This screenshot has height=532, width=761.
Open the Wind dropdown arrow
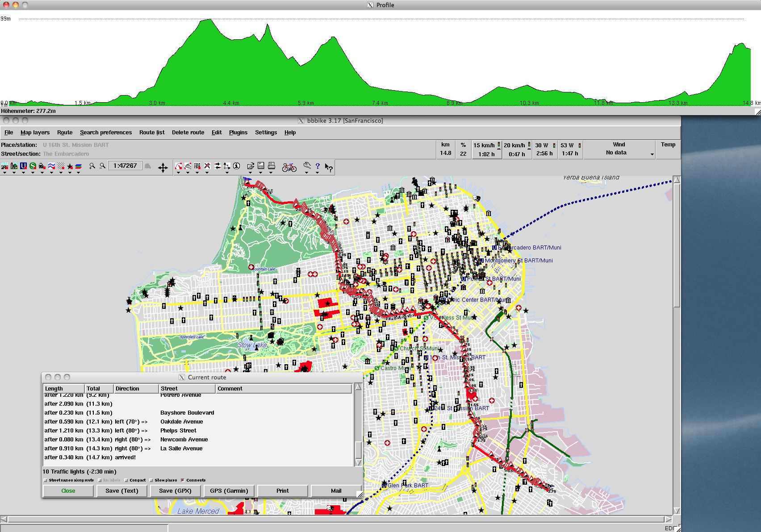pyautogui.click(x=652, y=154)
